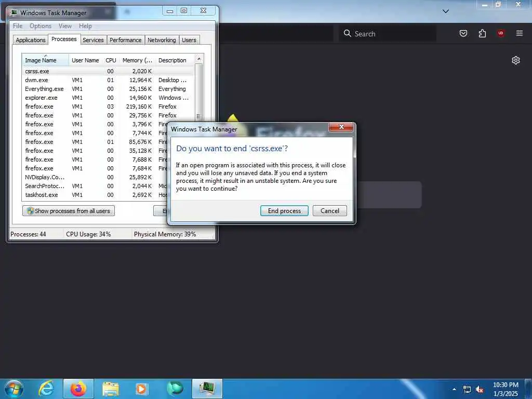This screenshot has width=532, height=399.
Task: Open the Performance tab
Action: click(x=126, y=40)
